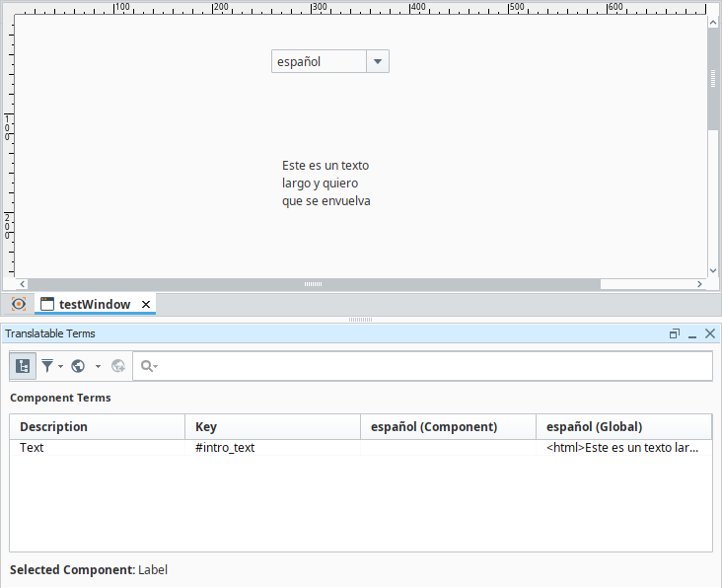Open the small arrow next to globe icon
The width and height of the screenshot is (722, 588).
pyautogui.click(x=98, y=366)
